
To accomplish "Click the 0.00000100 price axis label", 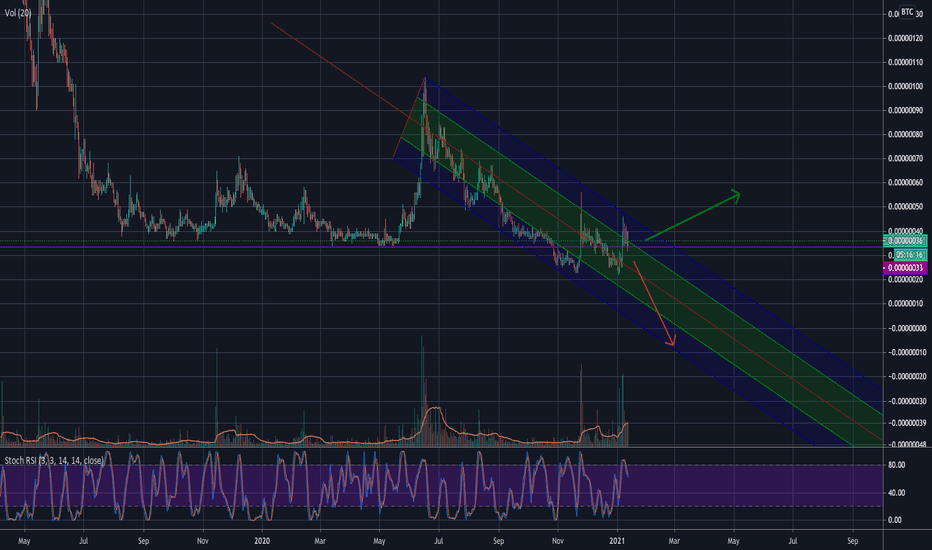I will [906, 86].
